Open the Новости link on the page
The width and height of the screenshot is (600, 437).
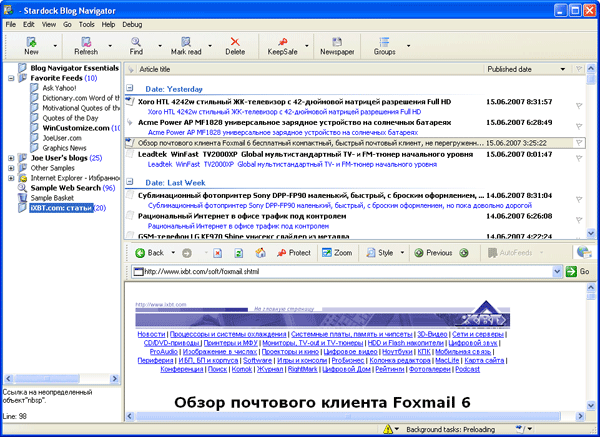pyautogui.click(x=152, y=334)
